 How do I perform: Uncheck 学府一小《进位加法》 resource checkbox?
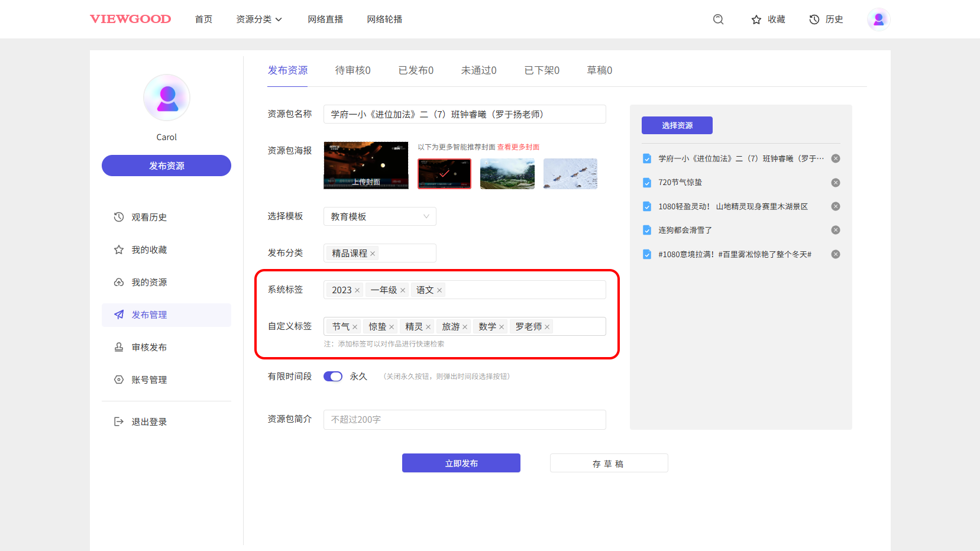click(x=647, y=158)
